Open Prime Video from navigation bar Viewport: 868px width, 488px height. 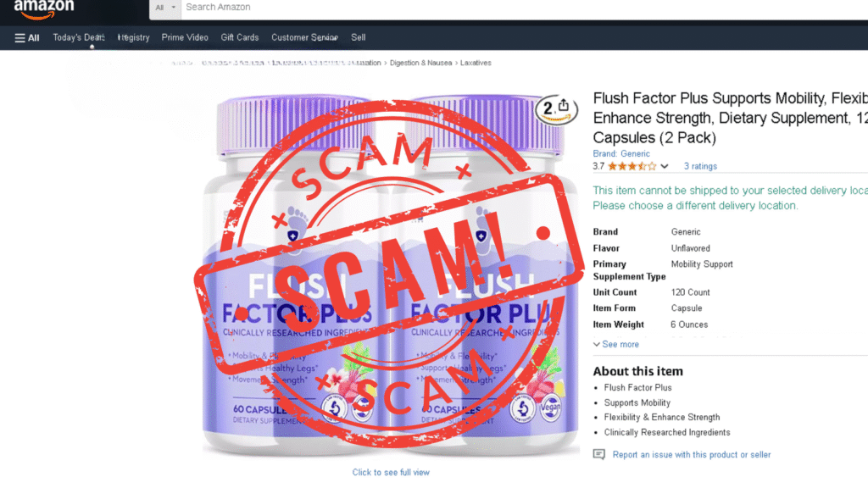coord(185,37)
